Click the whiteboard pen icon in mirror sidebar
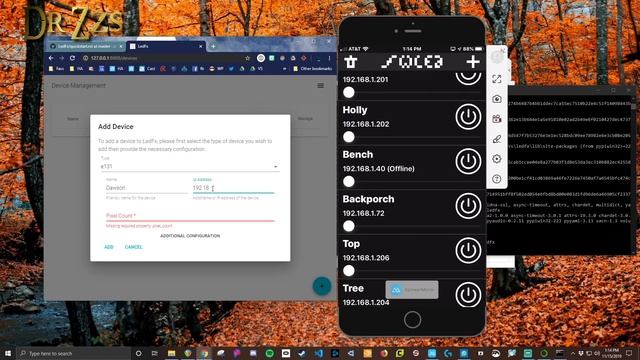The width and height of the screenshot is (640, 360). pos(497,139)
